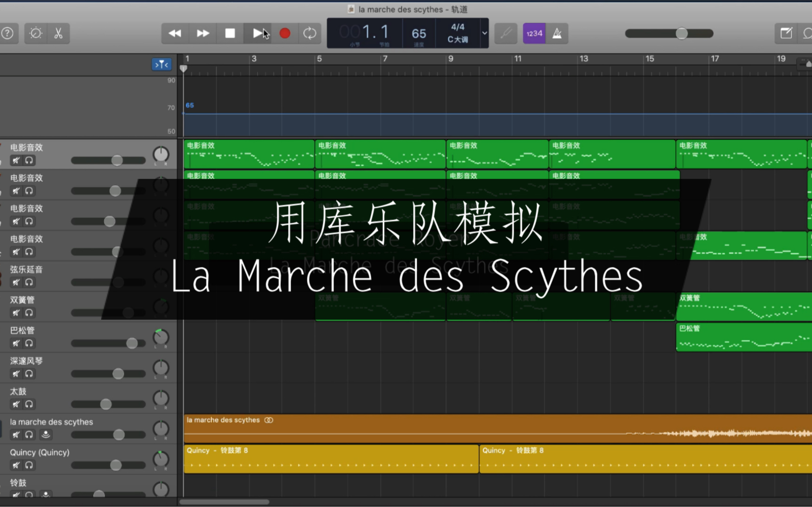
Task: Select the 双簧管 track name
Action: pyautogui.click(x=22, y=300)
